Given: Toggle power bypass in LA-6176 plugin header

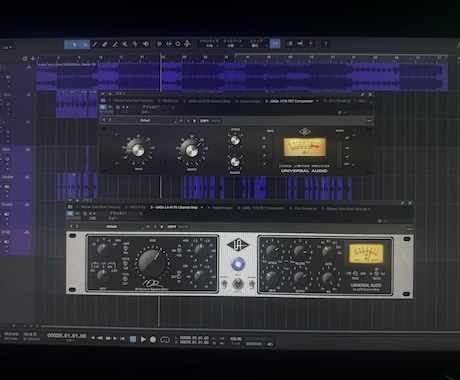Looking at the screenshot, I should point(70,213).
